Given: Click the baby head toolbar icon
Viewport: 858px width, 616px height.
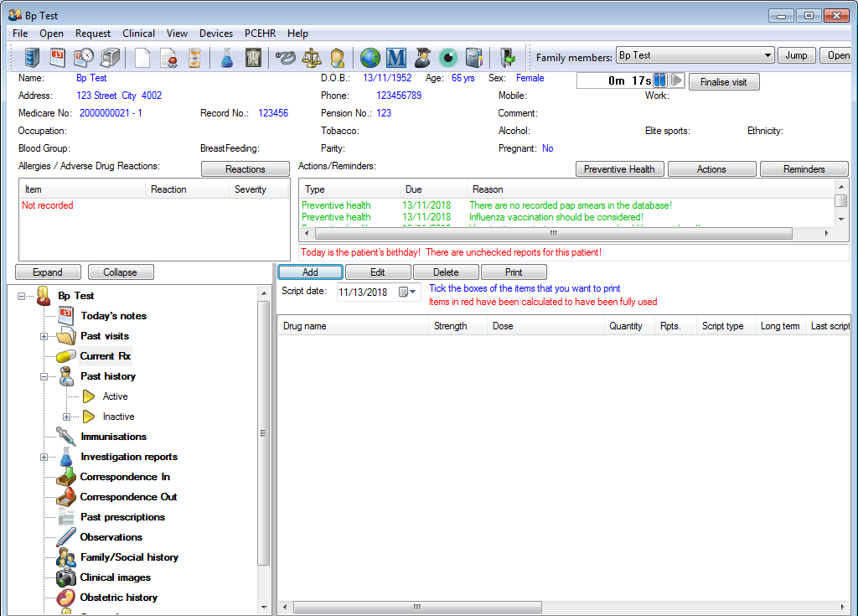Looking at the screenshot, I should point(338,57).
